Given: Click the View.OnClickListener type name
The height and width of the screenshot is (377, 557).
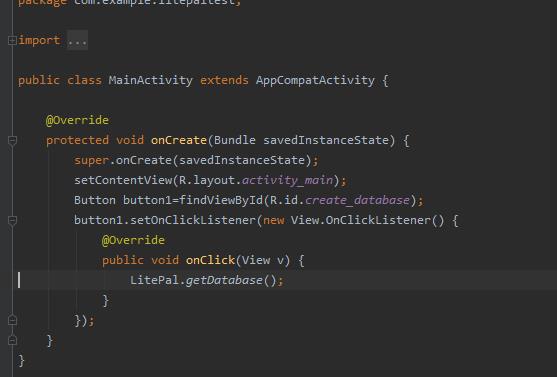Looking at the screenshot, I should pos(360,220).
